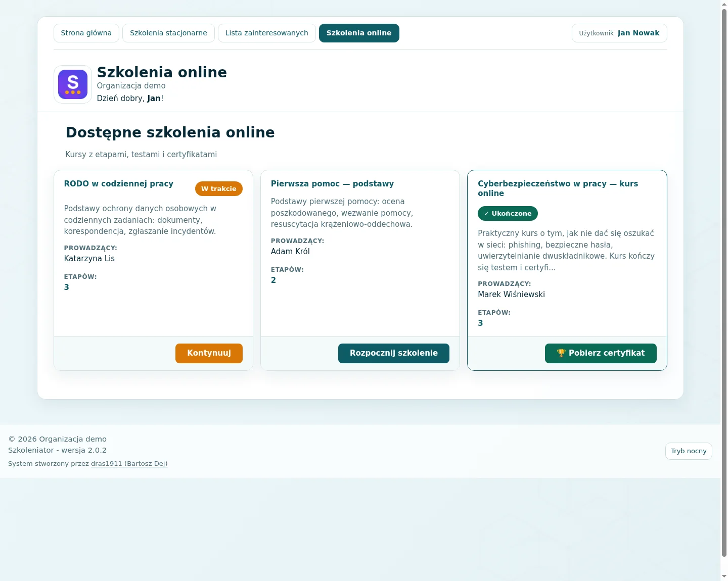Click the Dostępne szkolenia online heading
This screenshot has height=581, width=728.
pyautogui.click(x=170, y=132)
